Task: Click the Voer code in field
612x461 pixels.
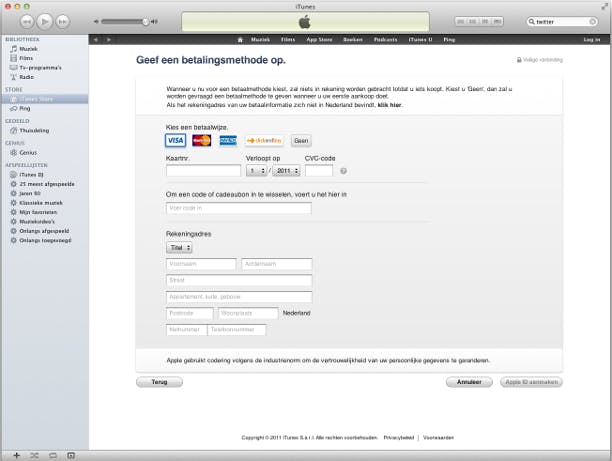Action: point(239,208)
